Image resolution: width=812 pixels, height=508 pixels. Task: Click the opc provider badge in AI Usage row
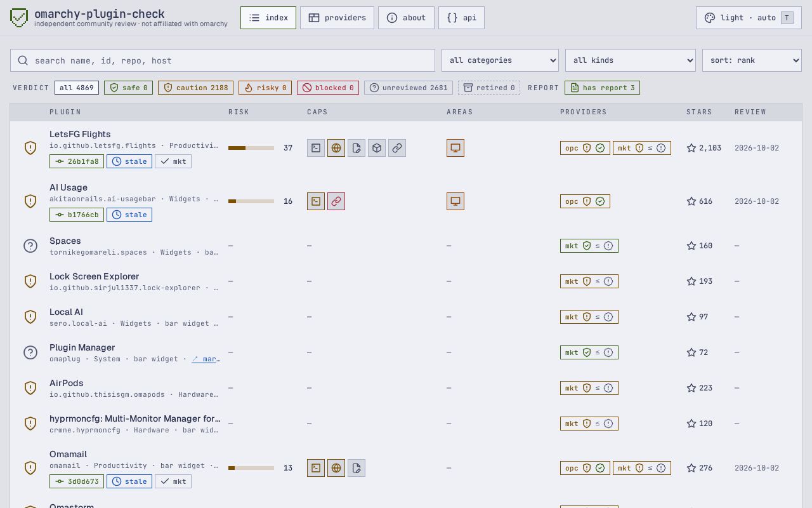click(585, 201)
